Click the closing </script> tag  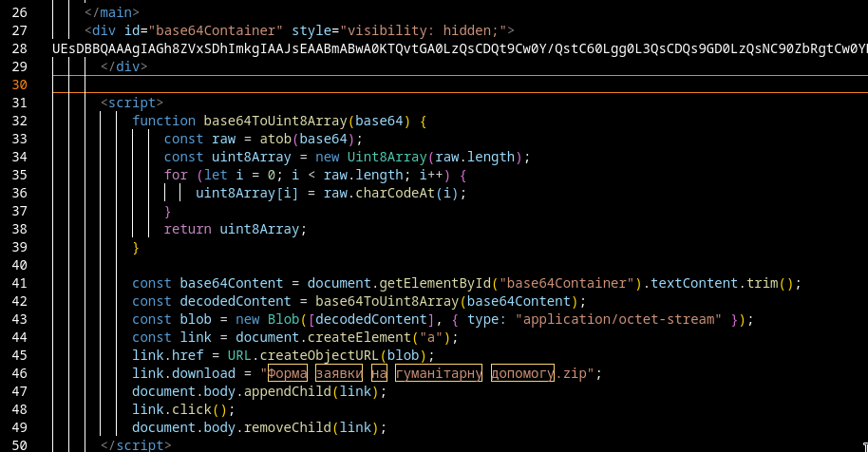[x=136, y=445]
